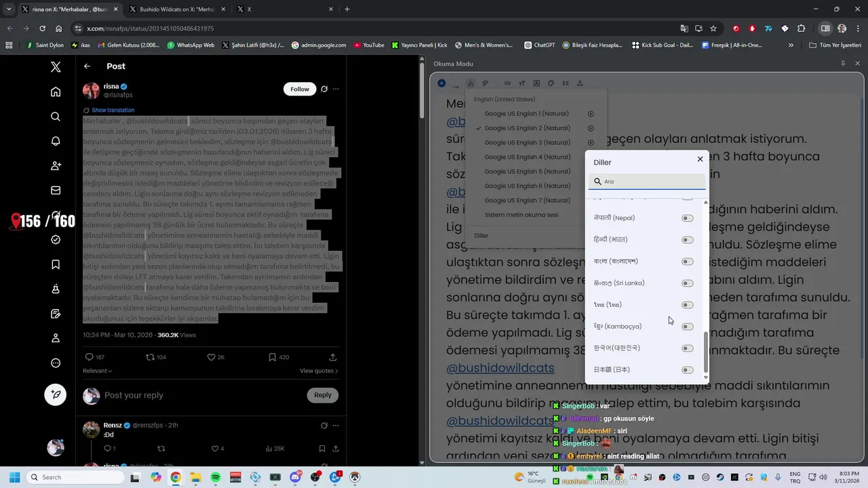Enable the Japanese (日本) language toggle

point(688,370)
